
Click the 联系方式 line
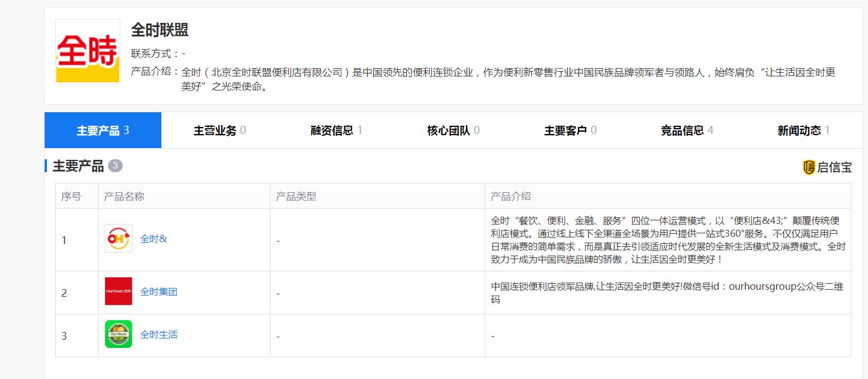click(x=158, y=53)
